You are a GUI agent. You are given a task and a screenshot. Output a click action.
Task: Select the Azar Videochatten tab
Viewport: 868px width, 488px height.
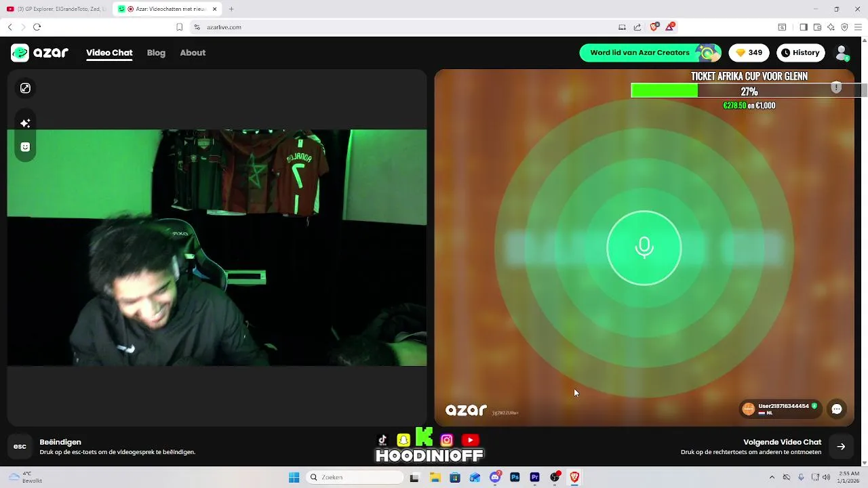coord(167,9)
